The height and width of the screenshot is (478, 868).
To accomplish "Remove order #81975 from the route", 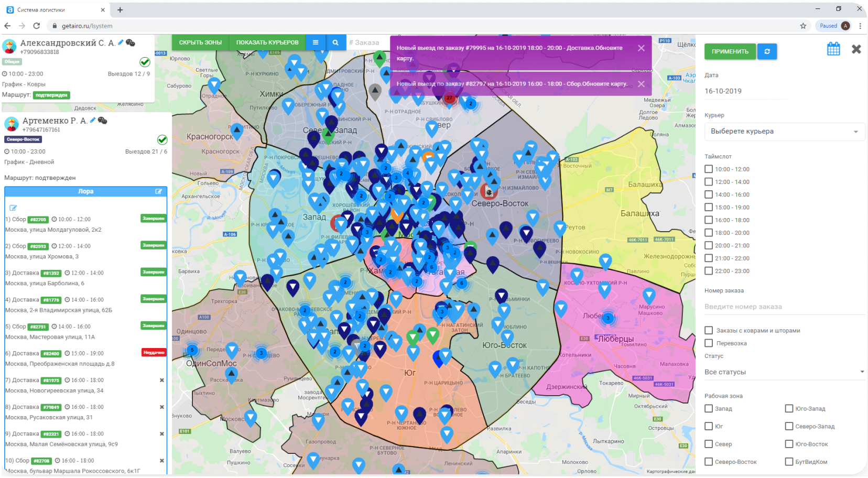I will [161, 380].
